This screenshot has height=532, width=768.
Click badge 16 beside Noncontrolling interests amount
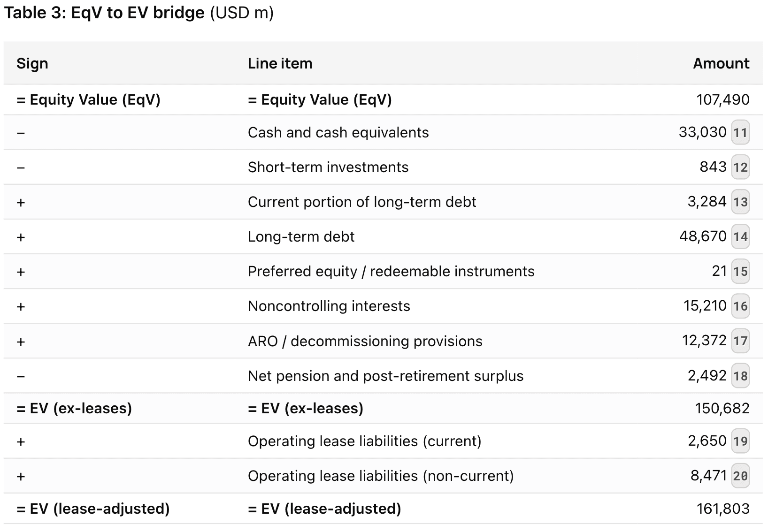(x=740, y=306)
